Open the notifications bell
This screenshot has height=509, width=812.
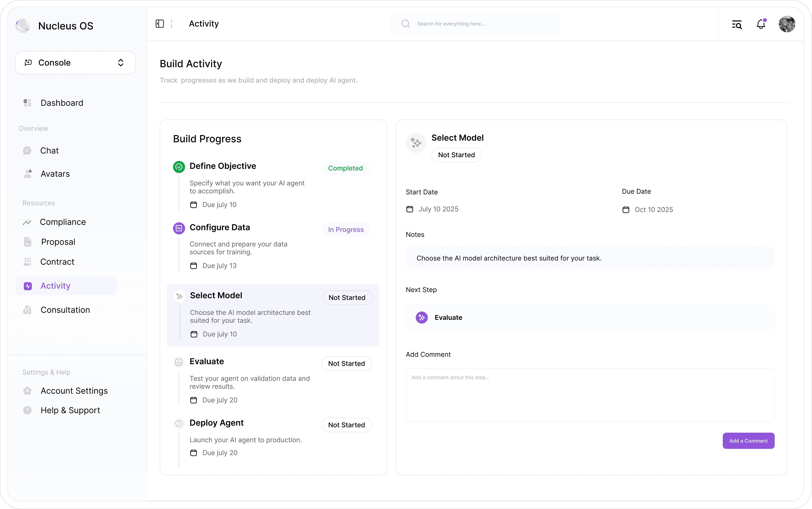pos(761,24)
